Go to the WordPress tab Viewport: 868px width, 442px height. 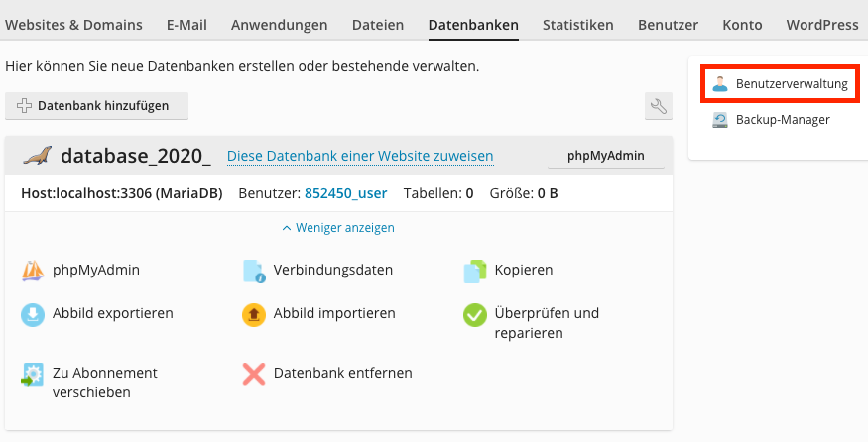point(821,25)
